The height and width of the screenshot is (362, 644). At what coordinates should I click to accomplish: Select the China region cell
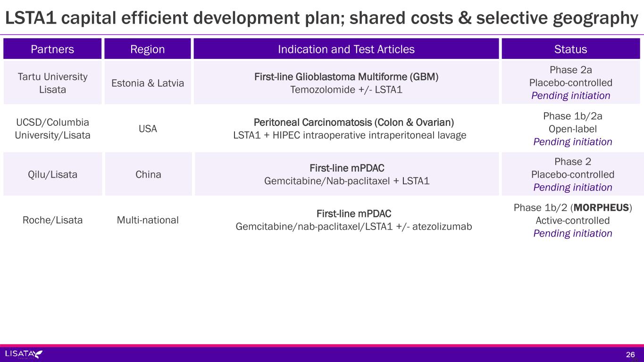148,174
